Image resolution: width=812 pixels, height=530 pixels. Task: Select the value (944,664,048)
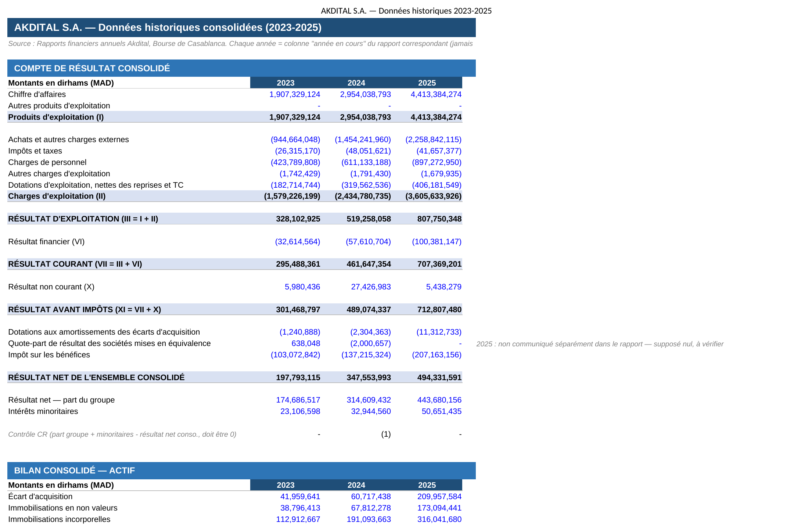tap(295, 140)
